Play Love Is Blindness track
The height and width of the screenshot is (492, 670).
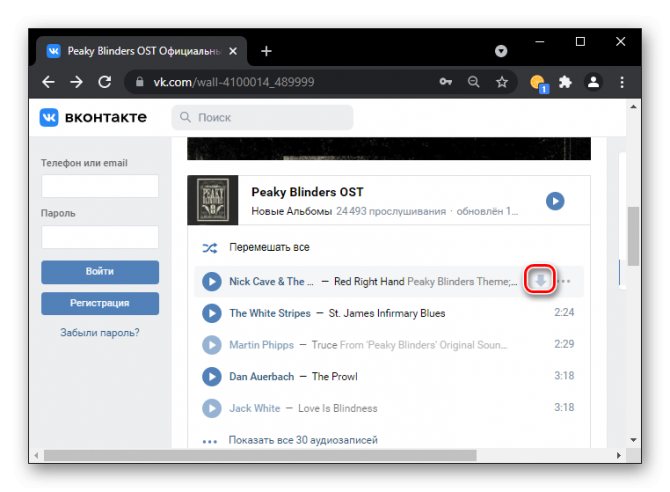(212, 408)
